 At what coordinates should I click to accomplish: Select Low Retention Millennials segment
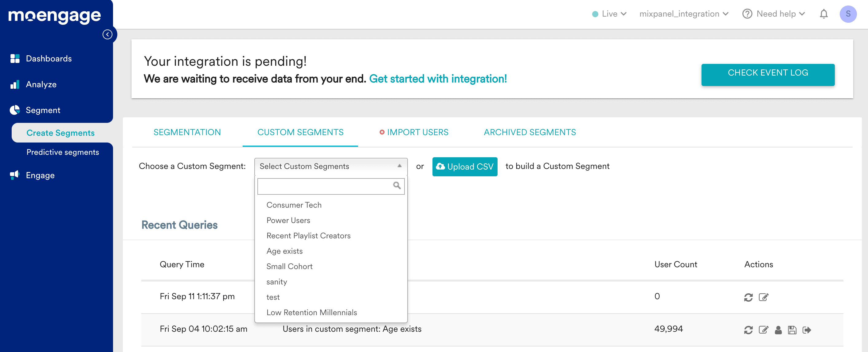click(x=312, y=312)
